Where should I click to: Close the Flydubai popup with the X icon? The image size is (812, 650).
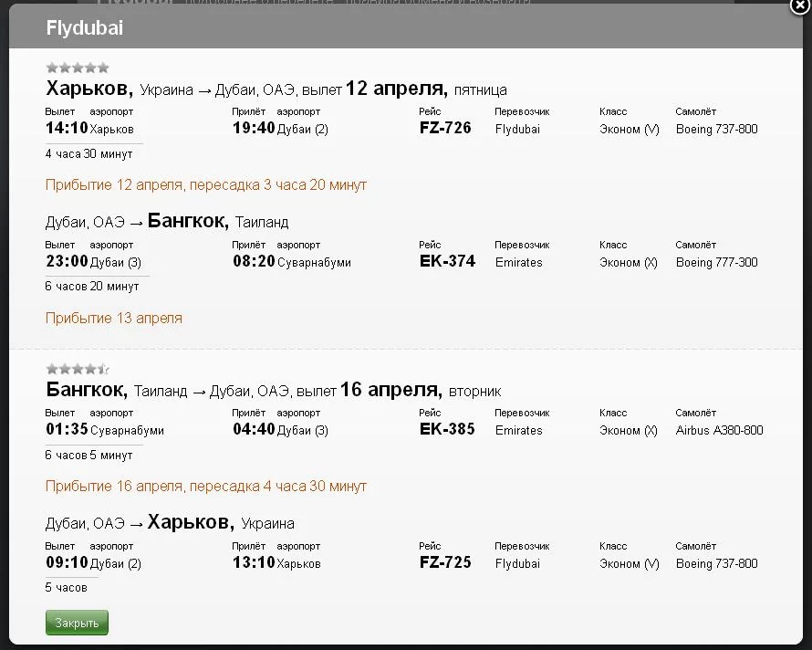800,6
